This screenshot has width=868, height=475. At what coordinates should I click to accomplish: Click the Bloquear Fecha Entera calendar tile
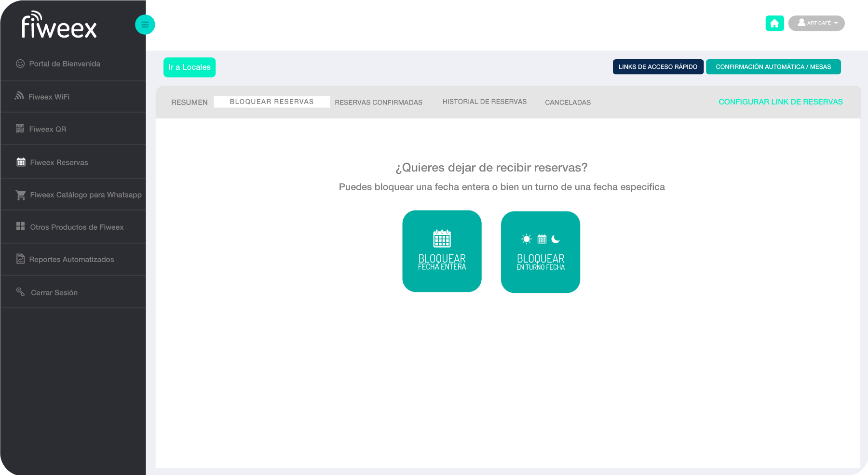click(x=442, y=251)
